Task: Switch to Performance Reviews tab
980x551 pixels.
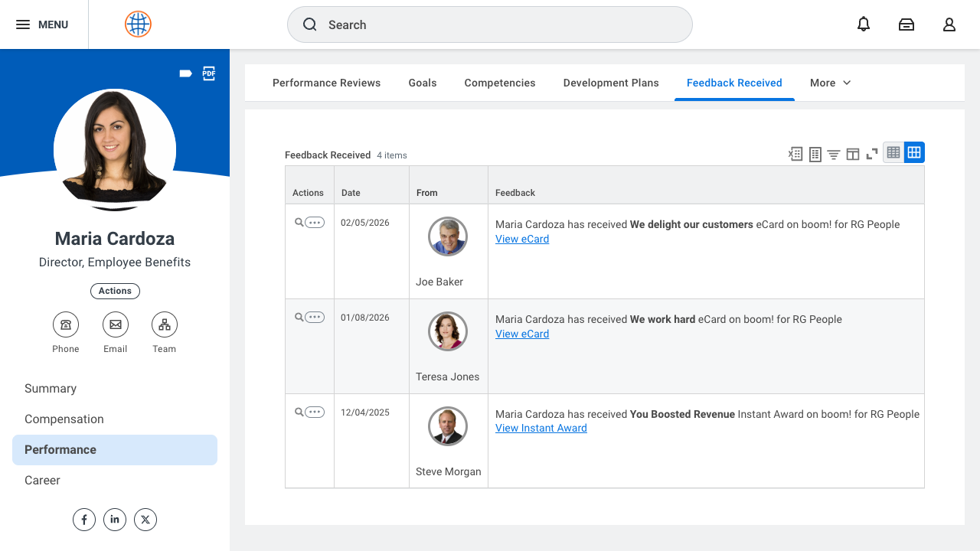Action: 327,83
